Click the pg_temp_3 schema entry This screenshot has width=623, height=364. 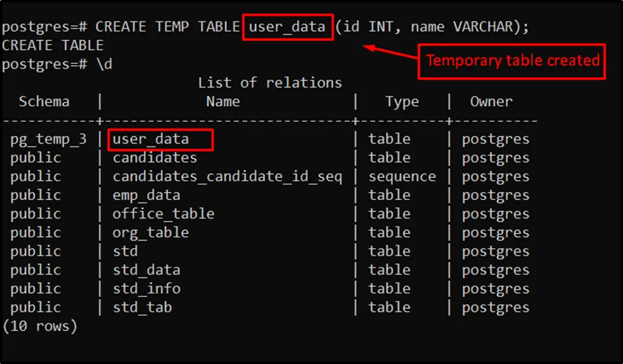click(x=48, y=139)
